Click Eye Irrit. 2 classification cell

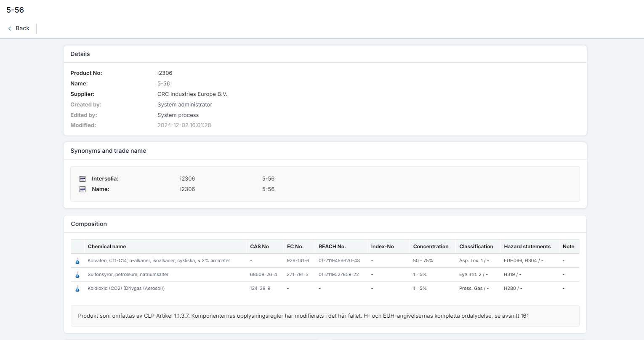click(474, 274)
